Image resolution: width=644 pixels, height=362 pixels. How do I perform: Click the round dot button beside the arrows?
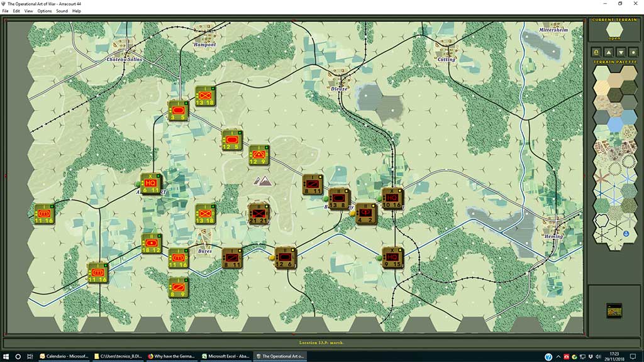633,52
